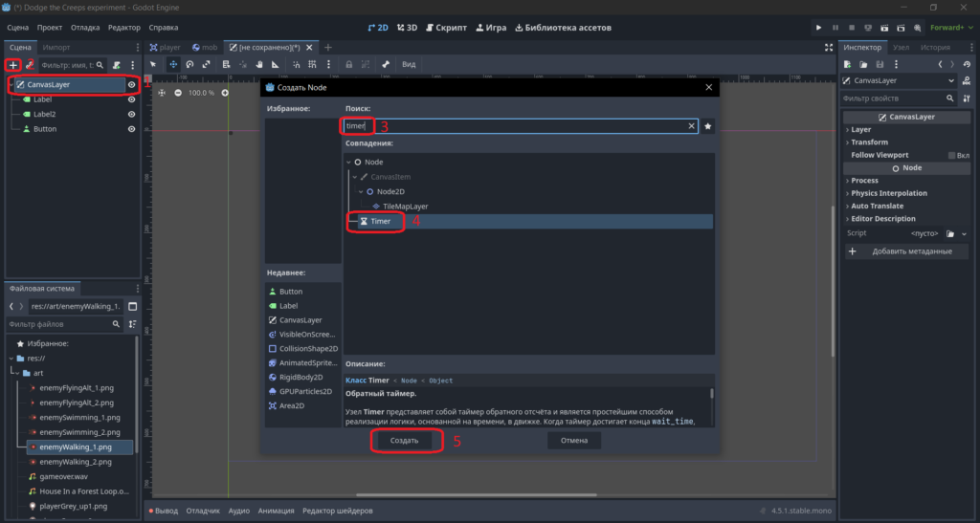
Task: Enable the Follow Viewport checkbox
Action: (x=951, y=156)
